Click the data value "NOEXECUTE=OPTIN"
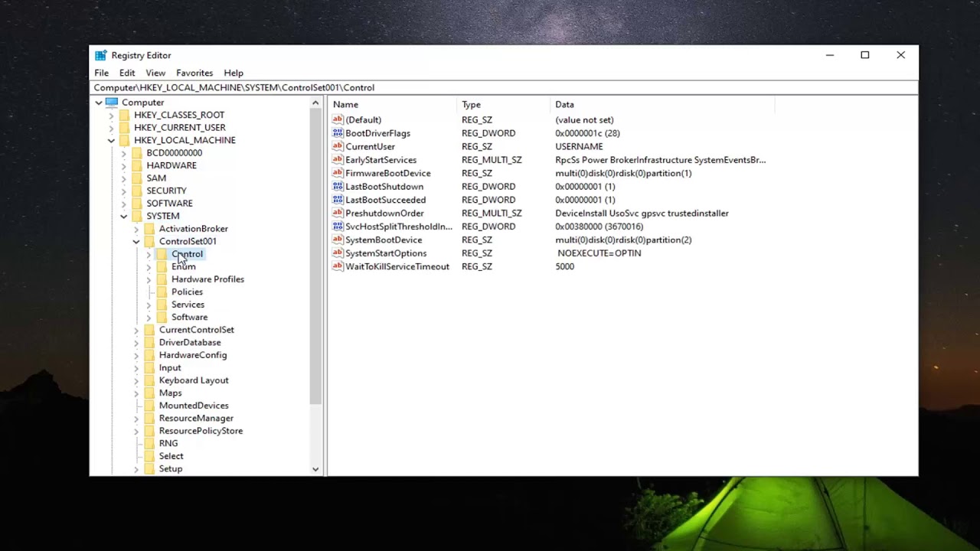Screen dimensions: 980x551 tap(599, 253)
